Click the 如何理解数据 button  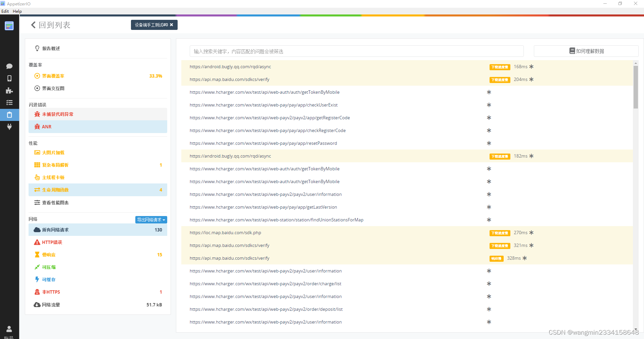click(586, 51)
